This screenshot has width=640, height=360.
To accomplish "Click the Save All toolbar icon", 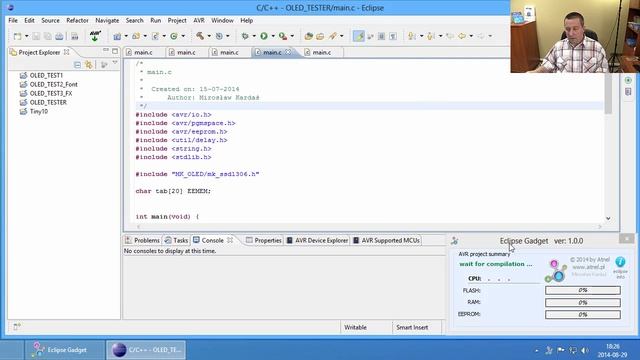I will [48, 36].
